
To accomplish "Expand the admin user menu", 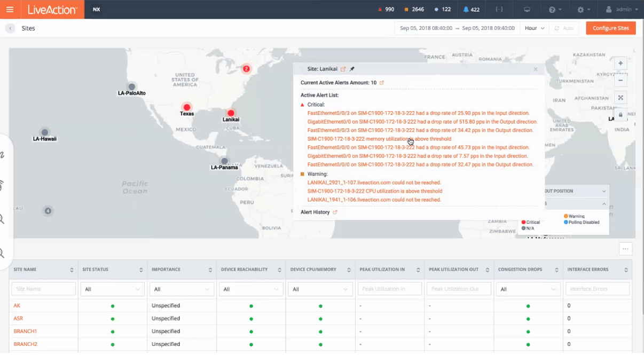I will click(621, 10).
